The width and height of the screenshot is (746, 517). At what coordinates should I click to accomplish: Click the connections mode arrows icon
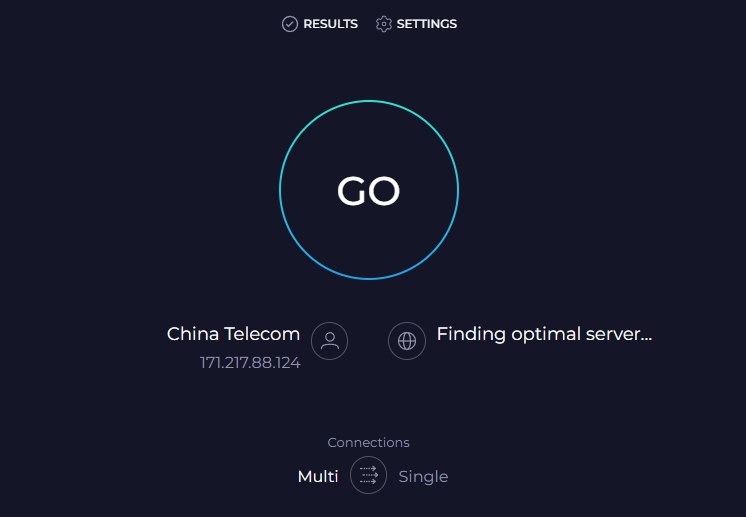pyautogui.click(x=368, y=475)
